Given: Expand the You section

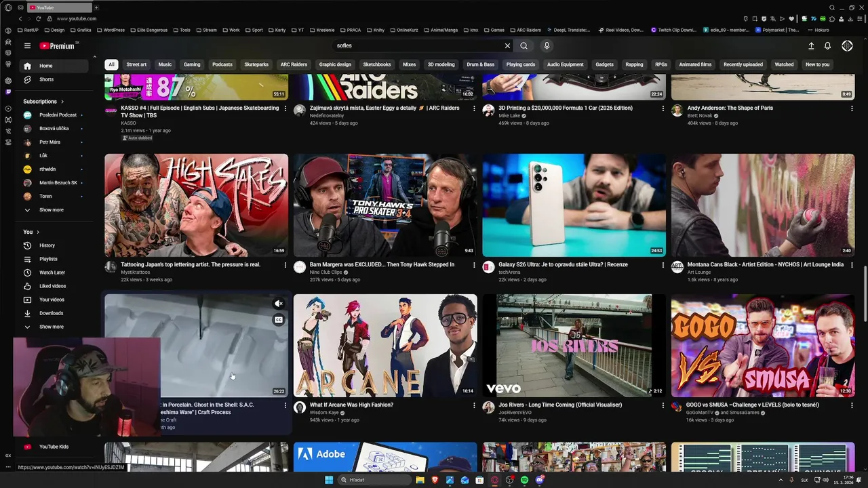Looking at the screenshot, I should point(31,232).
